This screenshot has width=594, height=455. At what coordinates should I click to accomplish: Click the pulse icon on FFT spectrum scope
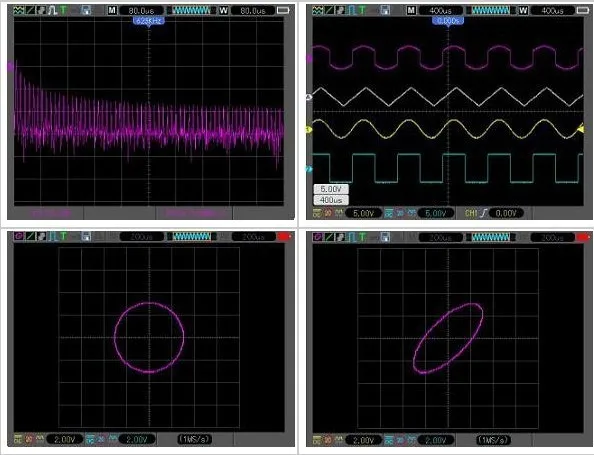click(x=52, y=11)
